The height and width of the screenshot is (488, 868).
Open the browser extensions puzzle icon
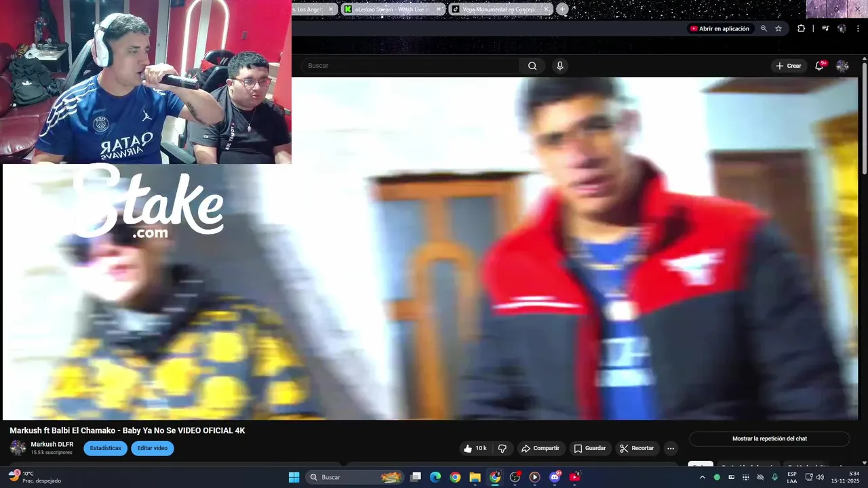(x=802, y=28)
